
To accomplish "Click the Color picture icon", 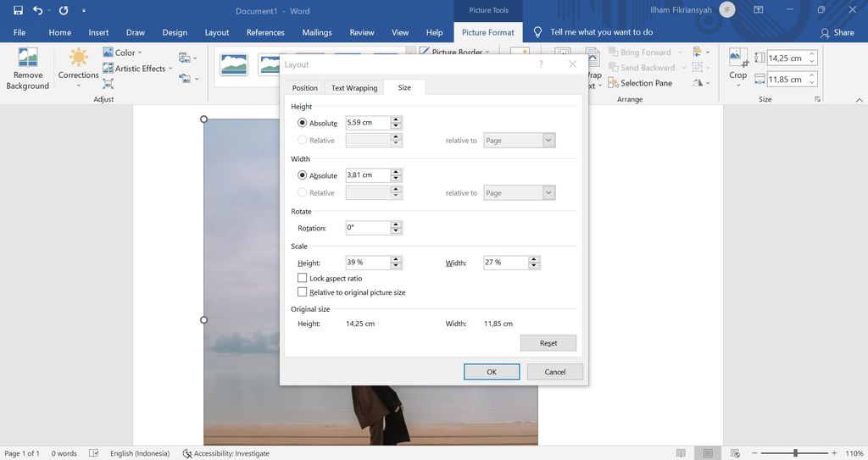I will 108,53.
